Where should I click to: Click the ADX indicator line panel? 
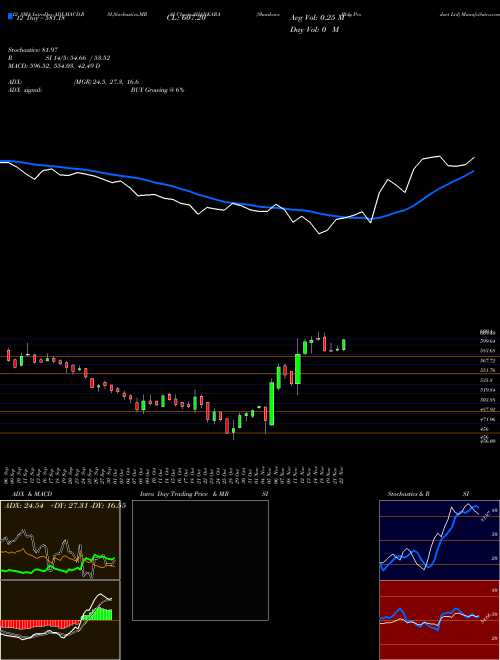tap(60, 540)
